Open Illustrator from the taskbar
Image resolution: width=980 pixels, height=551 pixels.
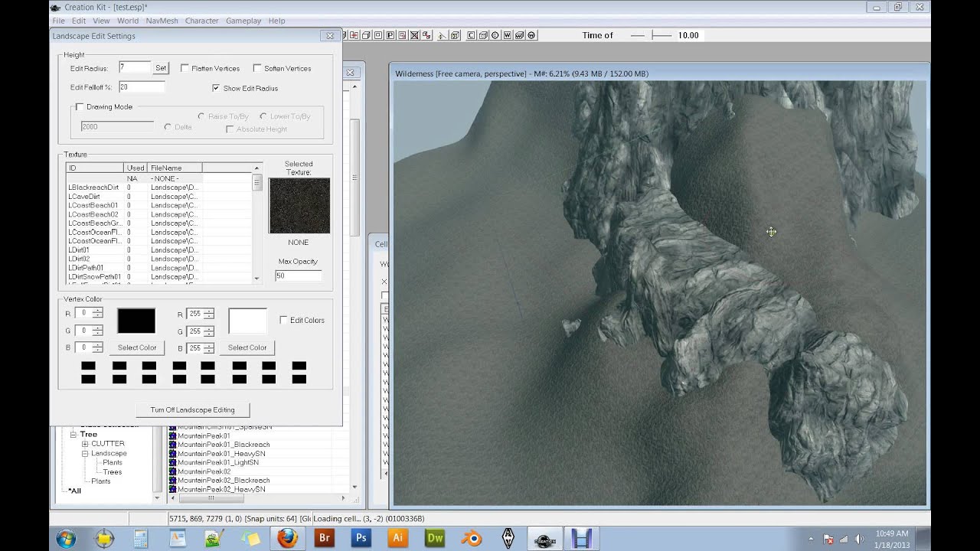point(397,538)
